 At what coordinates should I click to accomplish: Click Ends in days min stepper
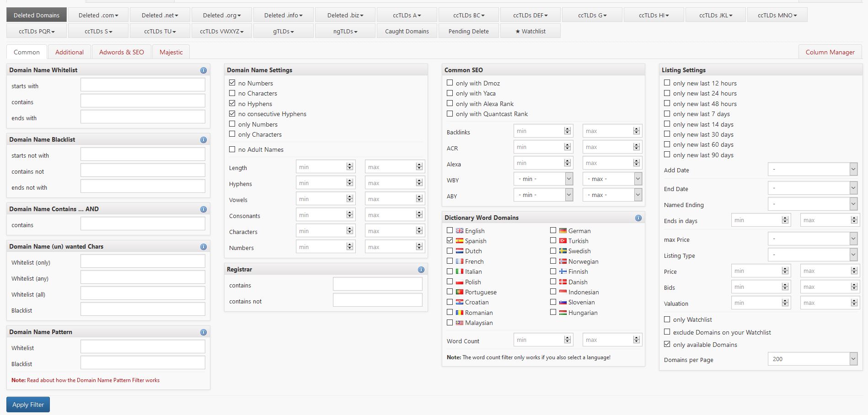pos(785,220)
